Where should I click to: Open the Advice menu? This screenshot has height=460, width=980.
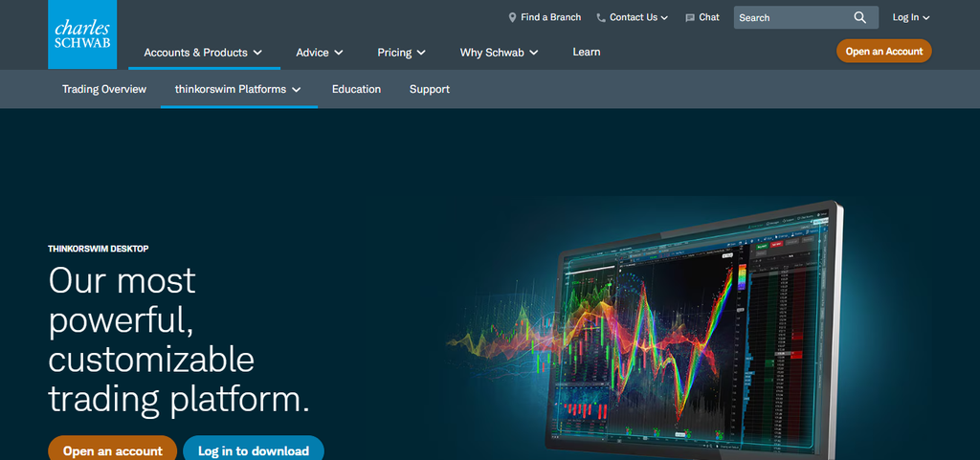pyautogui.click(x=320, y=53)
